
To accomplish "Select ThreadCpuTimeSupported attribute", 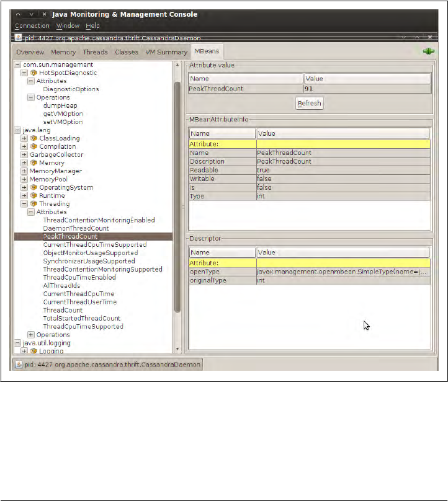I will point(83,327).
